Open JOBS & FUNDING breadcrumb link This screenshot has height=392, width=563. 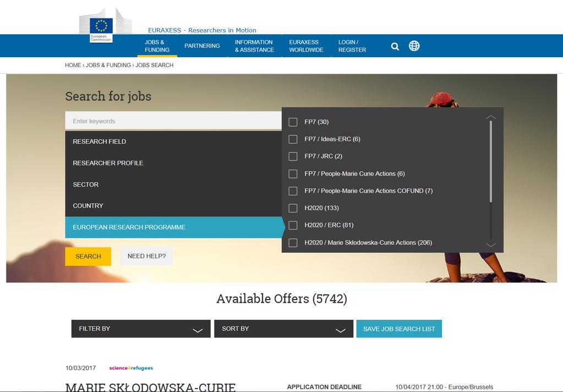tap(108, 65)
